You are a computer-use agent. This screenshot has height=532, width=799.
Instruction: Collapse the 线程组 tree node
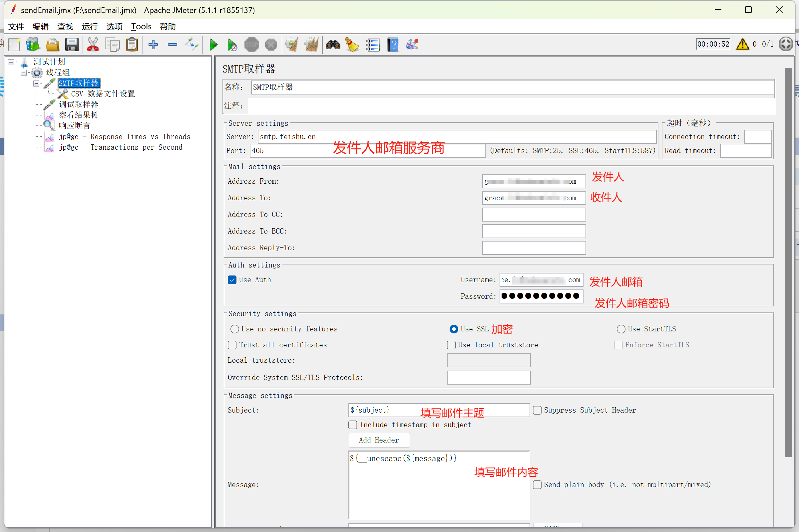click(23, 72)
